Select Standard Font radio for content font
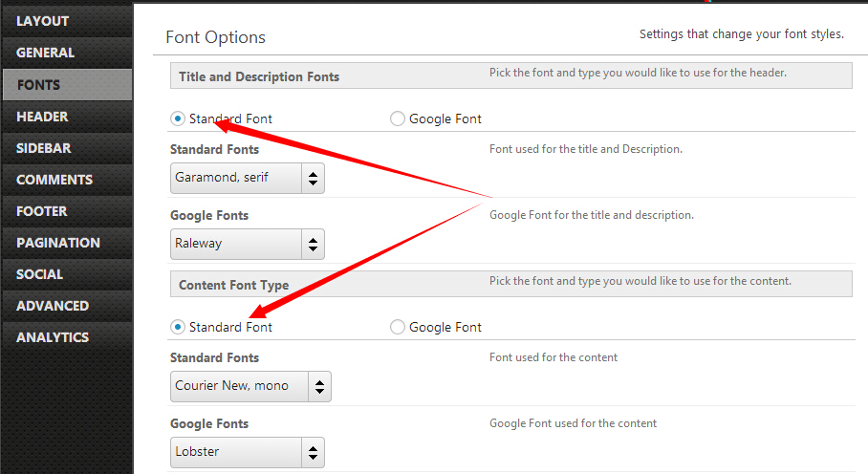The height and width of the screenshot is (474, 868). (178, 327)
